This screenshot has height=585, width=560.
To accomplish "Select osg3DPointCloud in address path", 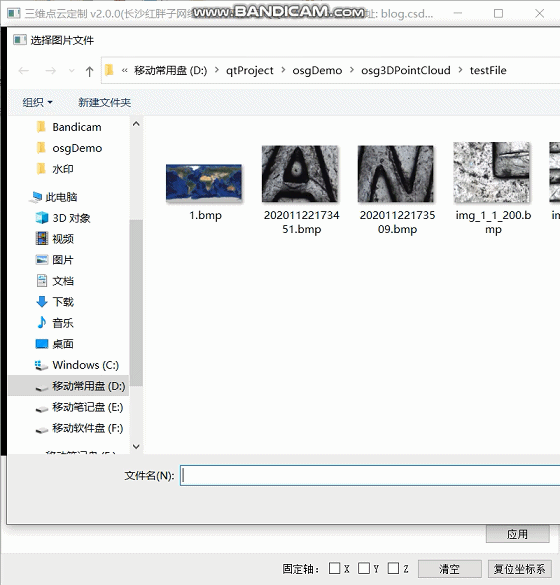I will pyautogui.click(x=406, y=70).
